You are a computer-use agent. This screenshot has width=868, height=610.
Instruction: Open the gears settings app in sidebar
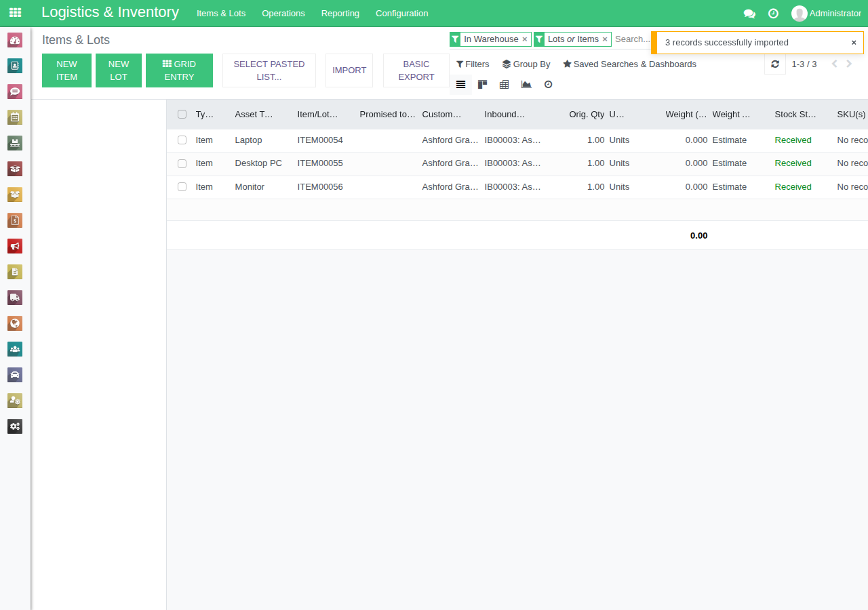pyautogui.click(x=15, y=426)
